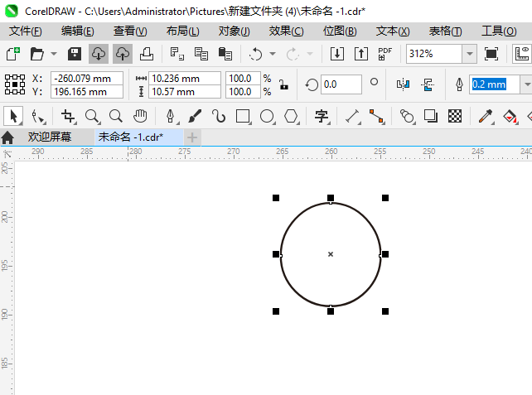
Task: Click the horizontal scale percentage field
Action: (243, 79)
